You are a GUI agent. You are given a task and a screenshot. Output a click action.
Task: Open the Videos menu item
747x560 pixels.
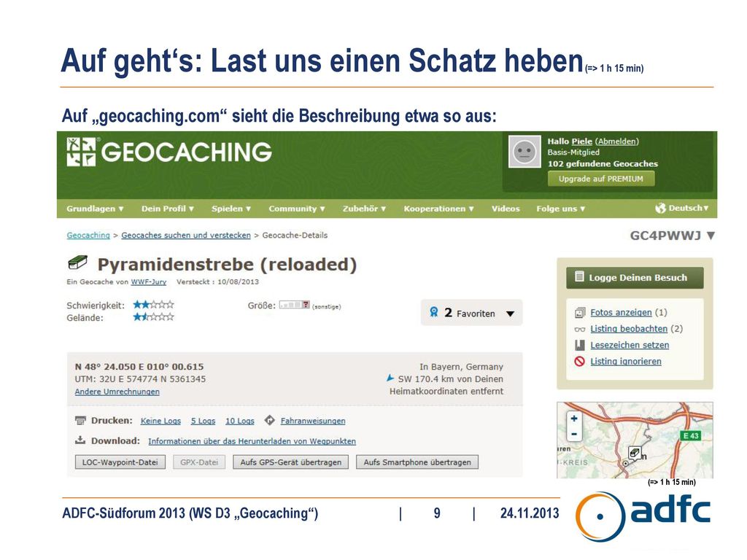[506, 209]
